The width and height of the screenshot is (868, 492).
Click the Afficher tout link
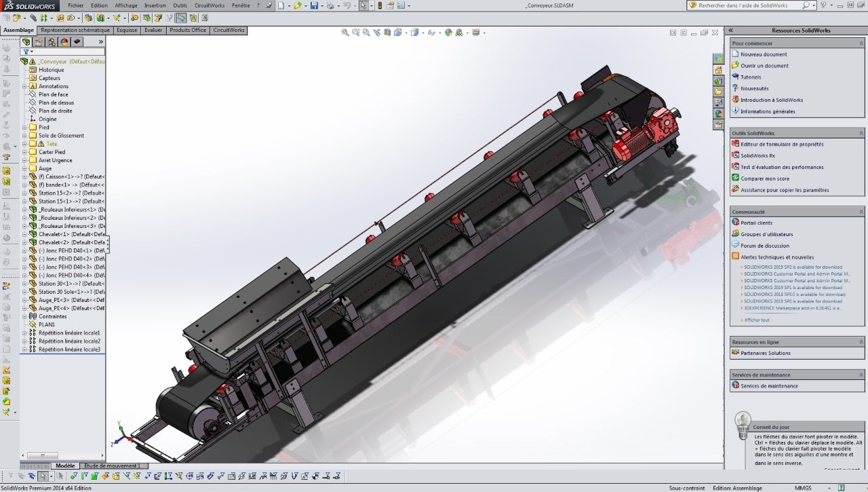point(757,320)
